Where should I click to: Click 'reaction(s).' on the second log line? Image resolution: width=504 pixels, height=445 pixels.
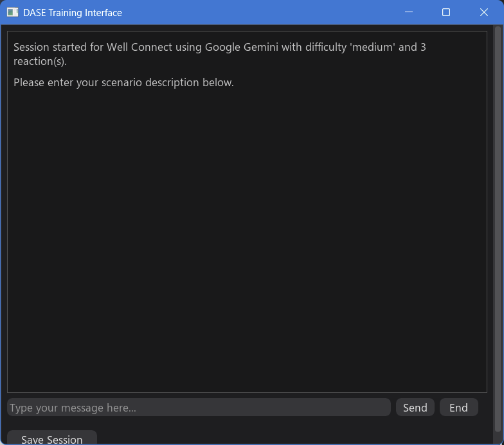(40, 62)
